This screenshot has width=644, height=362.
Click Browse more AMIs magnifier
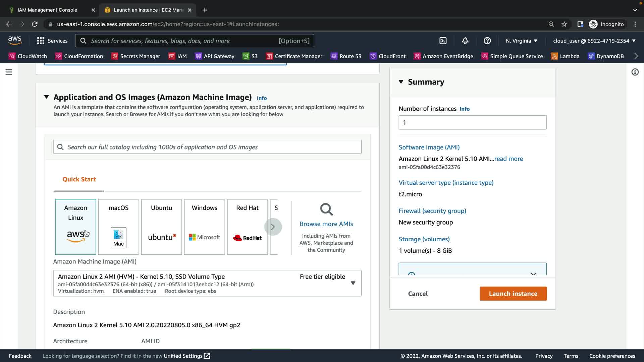326,210
